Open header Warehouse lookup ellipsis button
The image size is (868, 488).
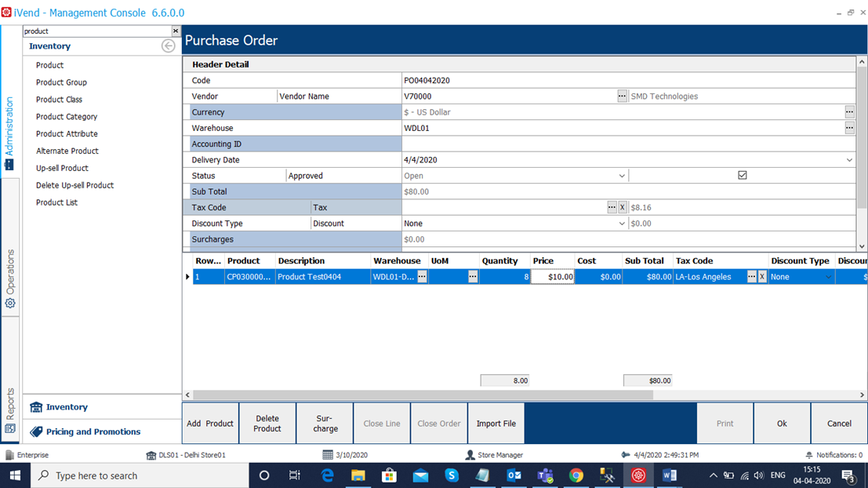[x=849, y=128]
